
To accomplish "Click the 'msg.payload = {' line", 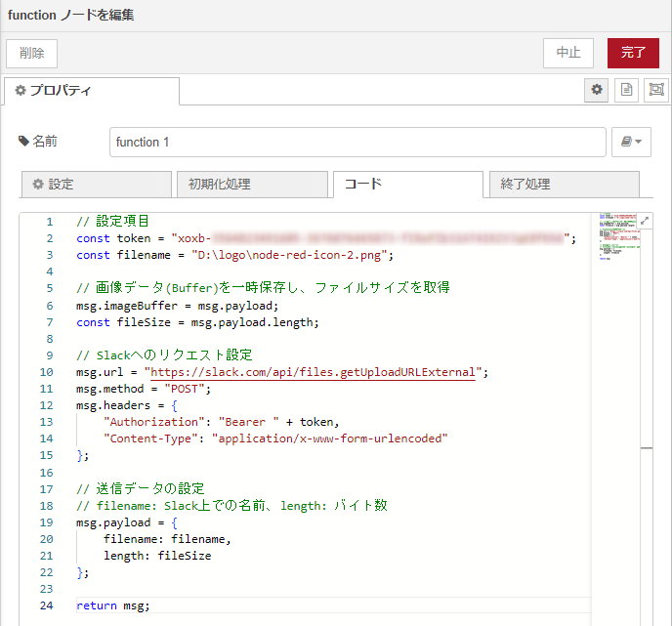I will pyautogui.click(x=127, y=522).
